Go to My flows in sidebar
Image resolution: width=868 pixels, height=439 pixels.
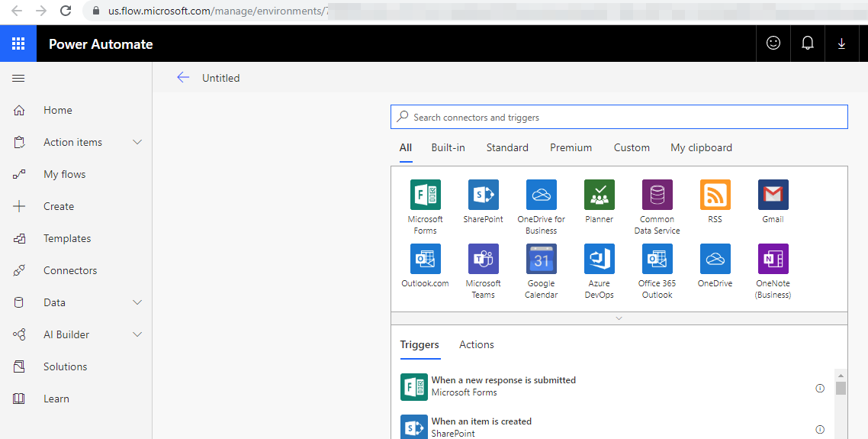pyautogui.click(x=65, y=174)
